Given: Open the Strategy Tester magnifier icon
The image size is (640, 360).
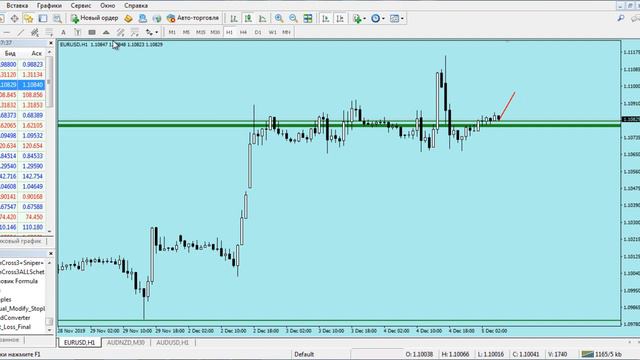Looking at the screenshot, I should coord(57,18).
